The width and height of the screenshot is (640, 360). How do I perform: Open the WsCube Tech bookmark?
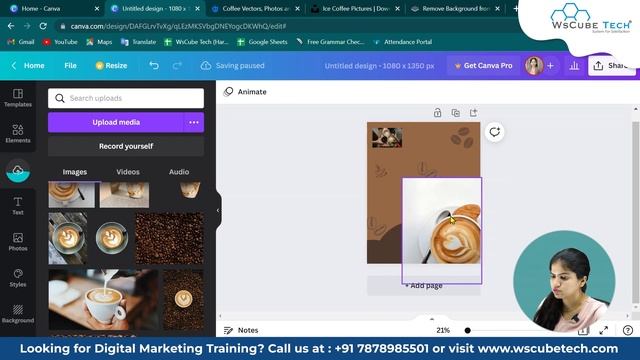(196, 42)
